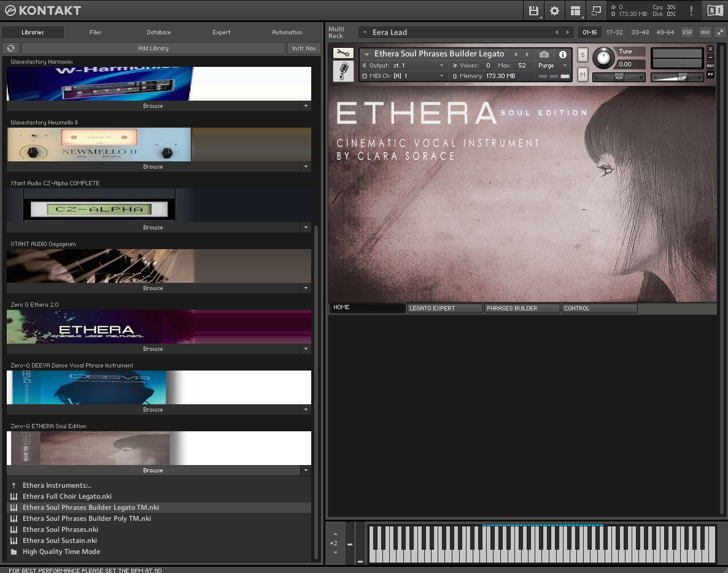This screenshot has height=573, width=728.
Task: Open the snapshot camera view
Action: [544, 54]
